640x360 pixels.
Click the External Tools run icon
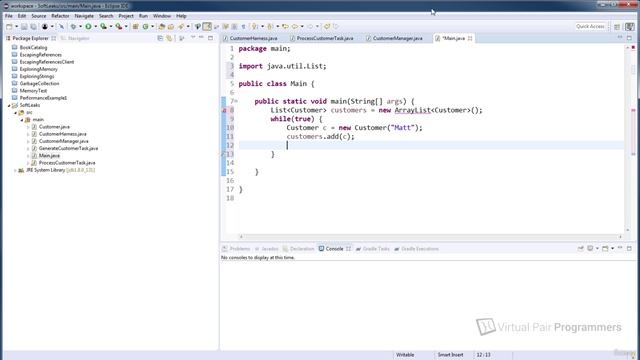pyautogui.click(x=119, y=27)
